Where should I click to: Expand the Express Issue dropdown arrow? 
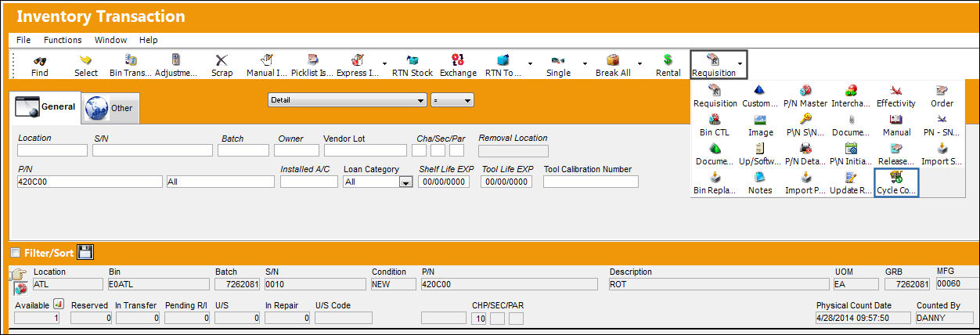click(384, 65)
